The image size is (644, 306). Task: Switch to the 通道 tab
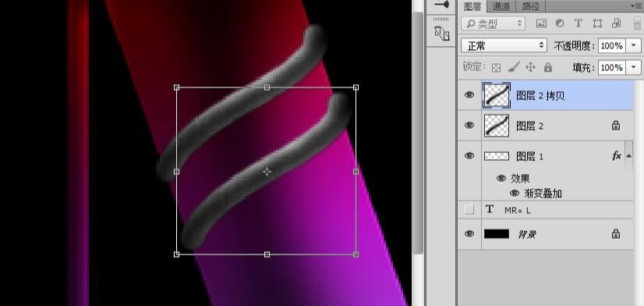pos(501,6)
